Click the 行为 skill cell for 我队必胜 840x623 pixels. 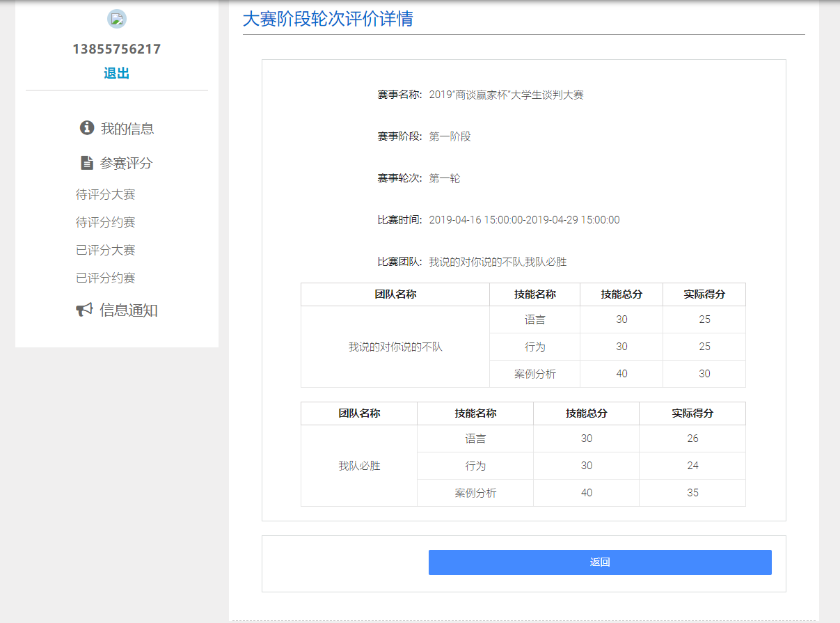(475, 466)
